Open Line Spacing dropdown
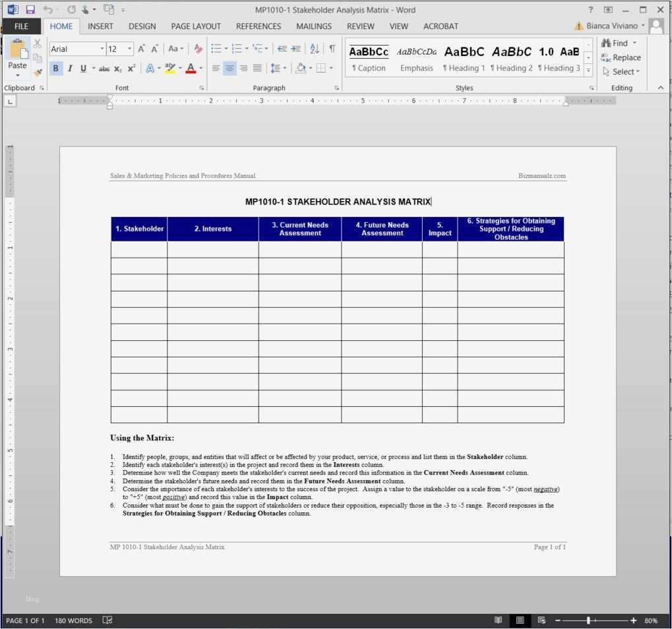The height and width of the screenshot is (629, 672). pyautogui.click(x=278, y=68)
